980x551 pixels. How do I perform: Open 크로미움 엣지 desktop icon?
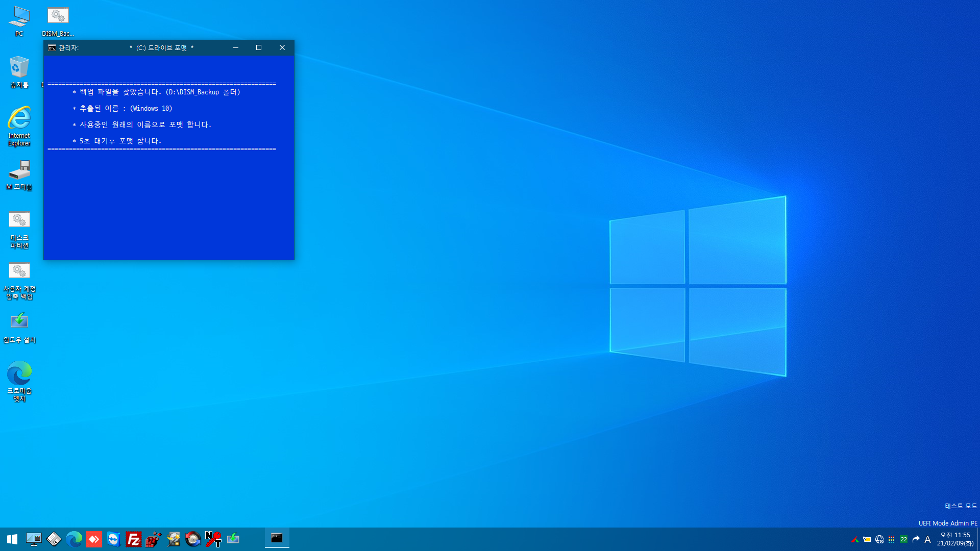point(19,381)
